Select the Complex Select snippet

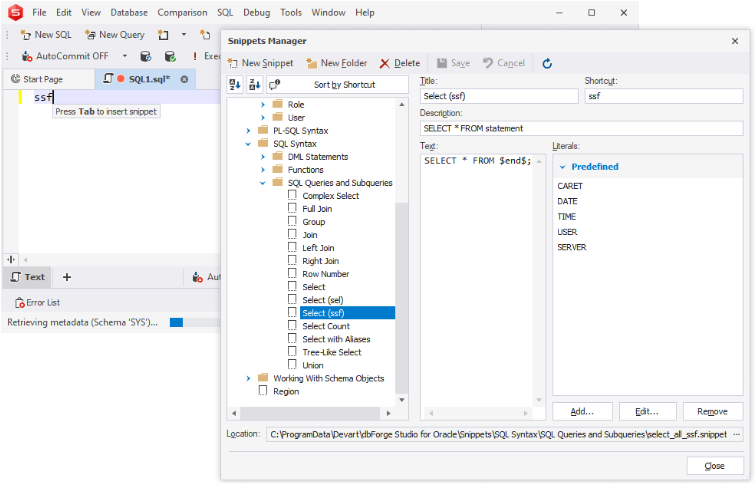tap(330, 196)
